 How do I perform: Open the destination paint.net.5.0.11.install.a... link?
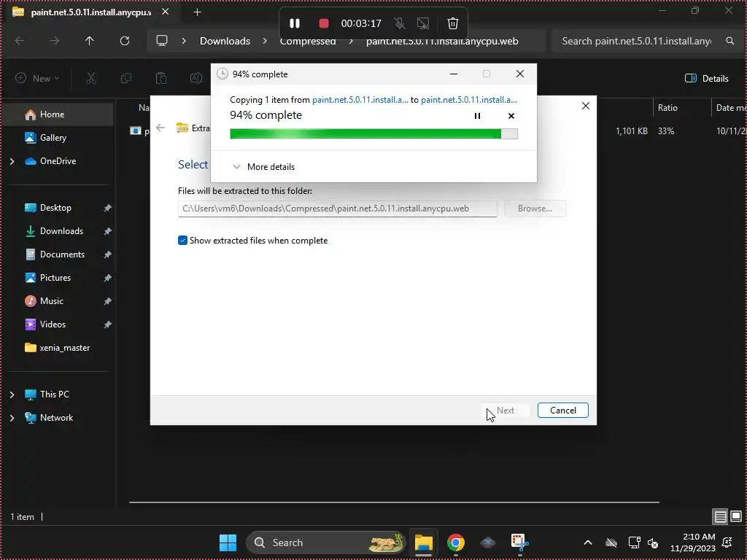469,99
